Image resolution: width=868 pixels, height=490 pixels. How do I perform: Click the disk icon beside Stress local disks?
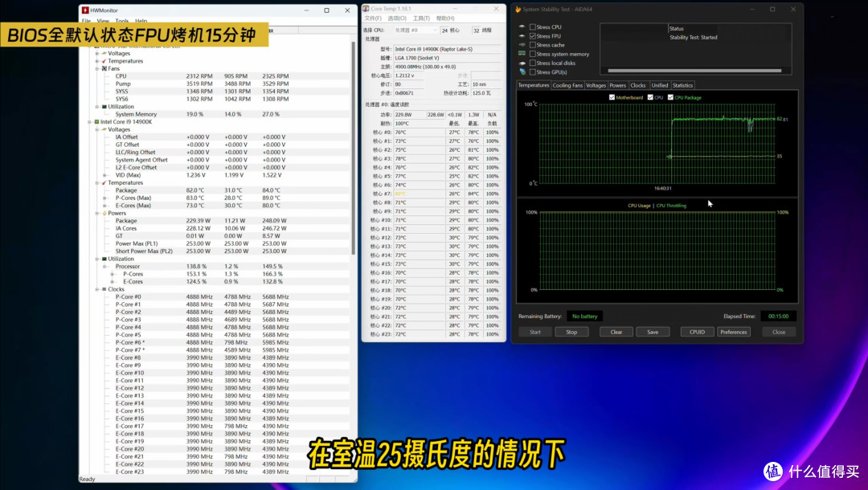(522, 63)
